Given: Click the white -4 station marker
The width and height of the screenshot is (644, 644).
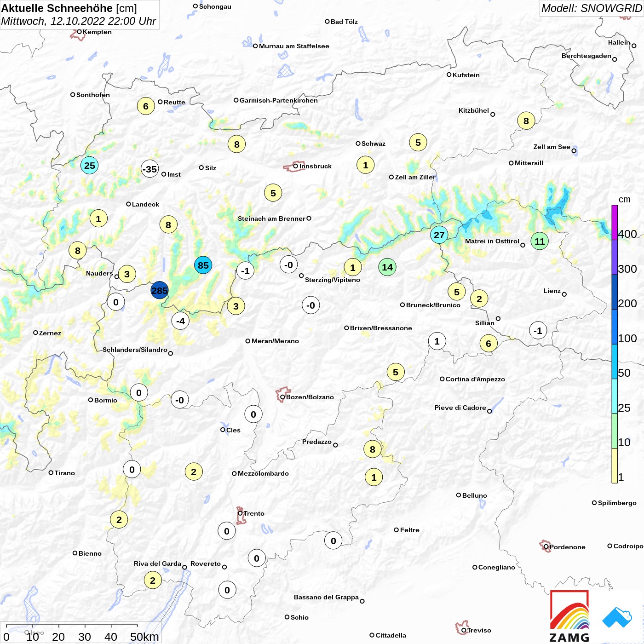Looking at the screenshot, I should pos(180,321).
